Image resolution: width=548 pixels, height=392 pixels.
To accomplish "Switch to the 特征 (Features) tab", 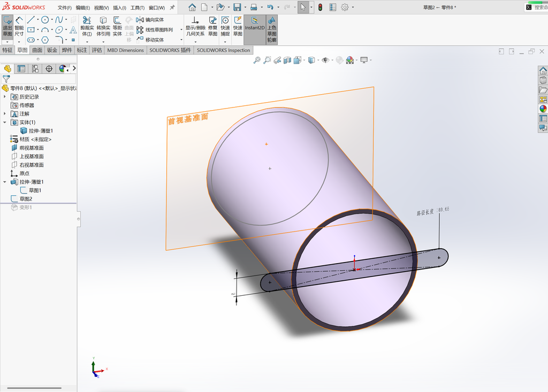I will pyautogui.click(x=7, y=50).
